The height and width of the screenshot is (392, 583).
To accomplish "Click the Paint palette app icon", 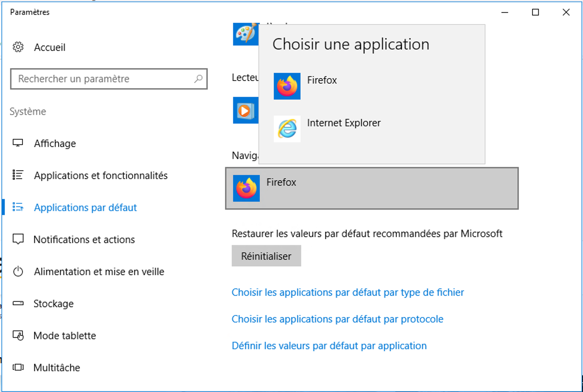I will click(x=246, y=34).
